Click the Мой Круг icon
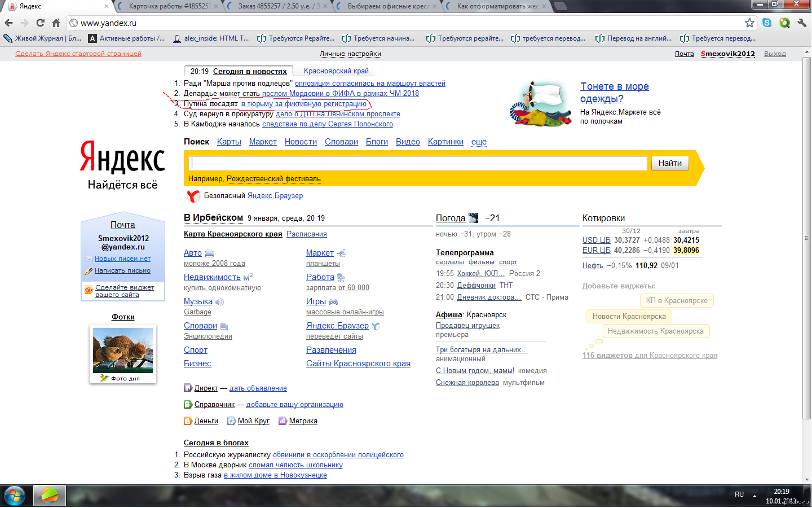This screenshot has height=508, width=812. click(231, 421)
